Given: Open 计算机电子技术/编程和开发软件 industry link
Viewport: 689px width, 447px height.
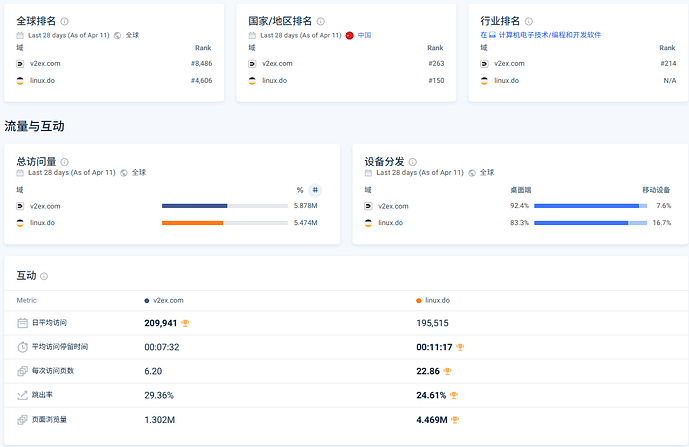Looking at the screenshot, I should (549, 35).
